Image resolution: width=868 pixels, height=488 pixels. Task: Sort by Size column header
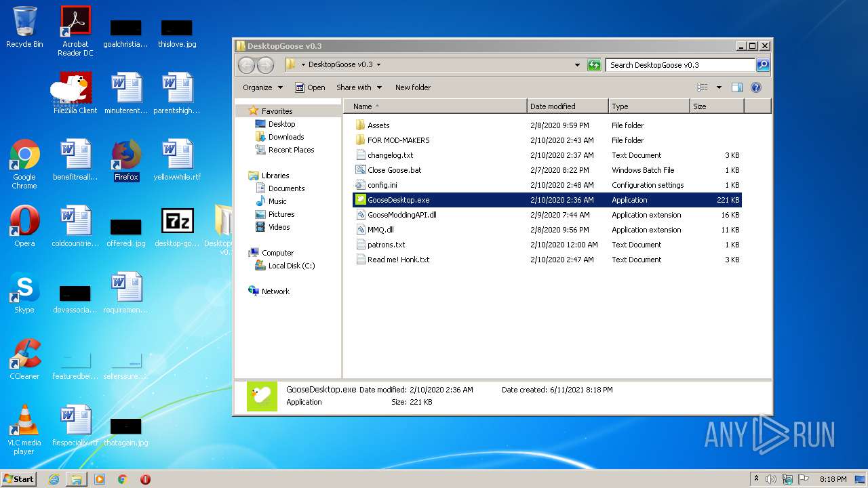(x=717, y=106)
